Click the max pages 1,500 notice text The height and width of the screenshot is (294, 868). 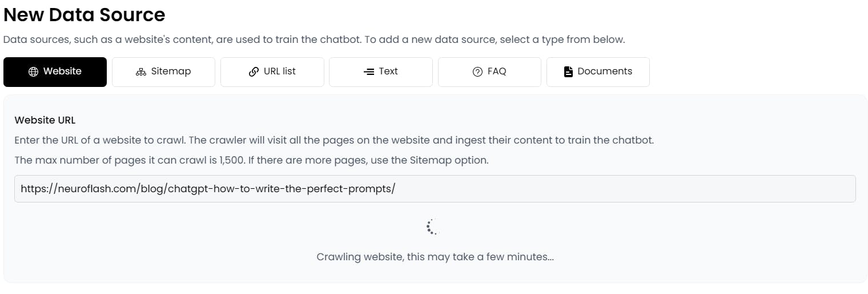click(x=251, y=160)
